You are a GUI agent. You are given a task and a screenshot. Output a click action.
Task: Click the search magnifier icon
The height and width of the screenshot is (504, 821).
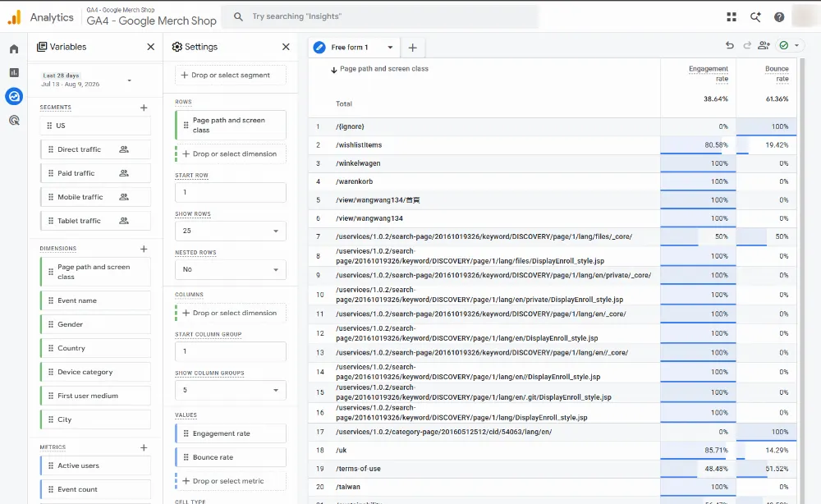pyautogui.click(x=238, y=16)
